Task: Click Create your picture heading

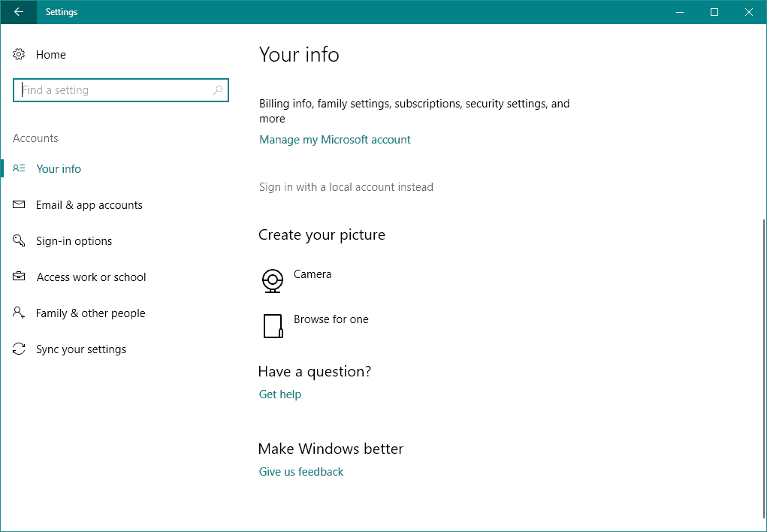Action: tap(322, 235)
